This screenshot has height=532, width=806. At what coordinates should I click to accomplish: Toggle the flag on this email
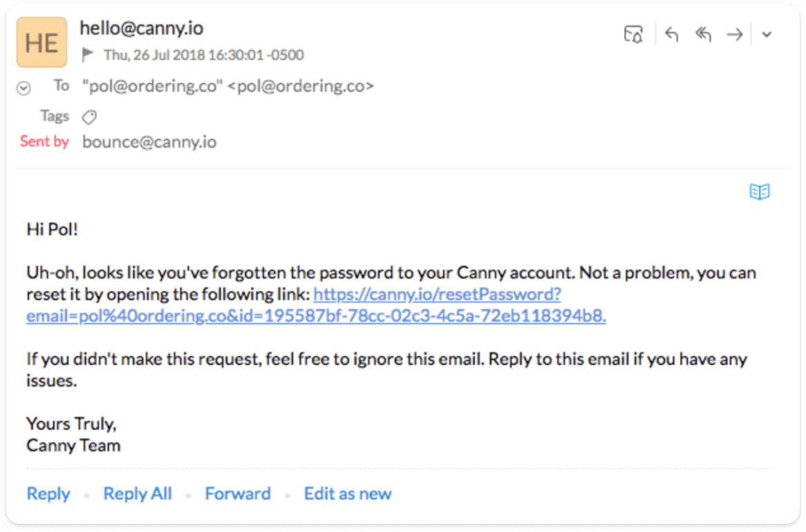click(88, 55)
